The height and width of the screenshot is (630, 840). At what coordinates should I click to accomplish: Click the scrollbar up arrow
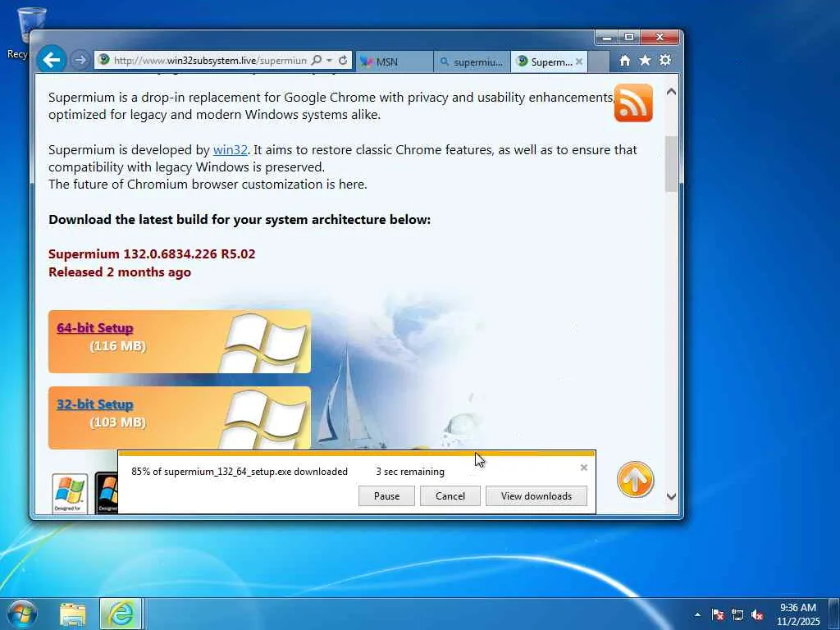(671, 92)
